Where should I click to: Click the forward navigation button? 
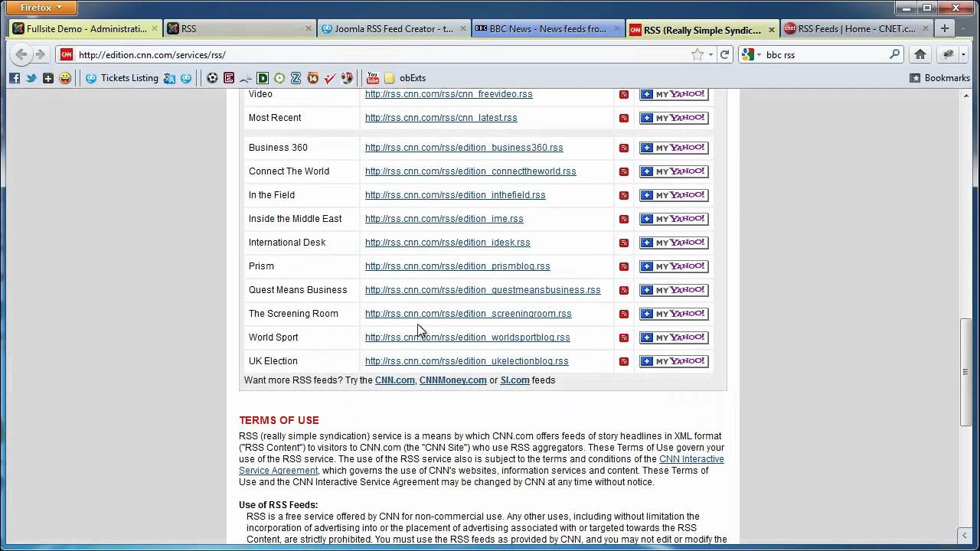click(41, 54)
